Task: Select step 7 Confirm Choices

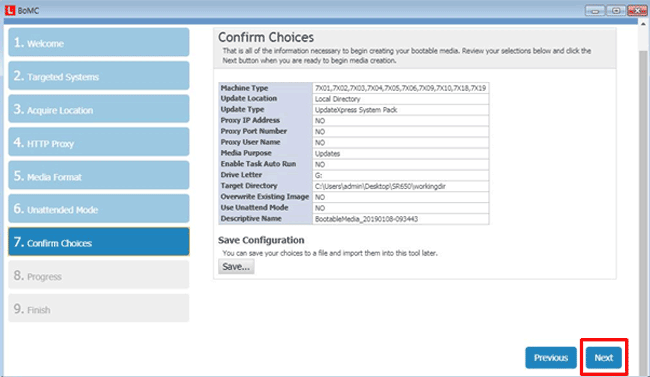Action: tap(99, 241)
